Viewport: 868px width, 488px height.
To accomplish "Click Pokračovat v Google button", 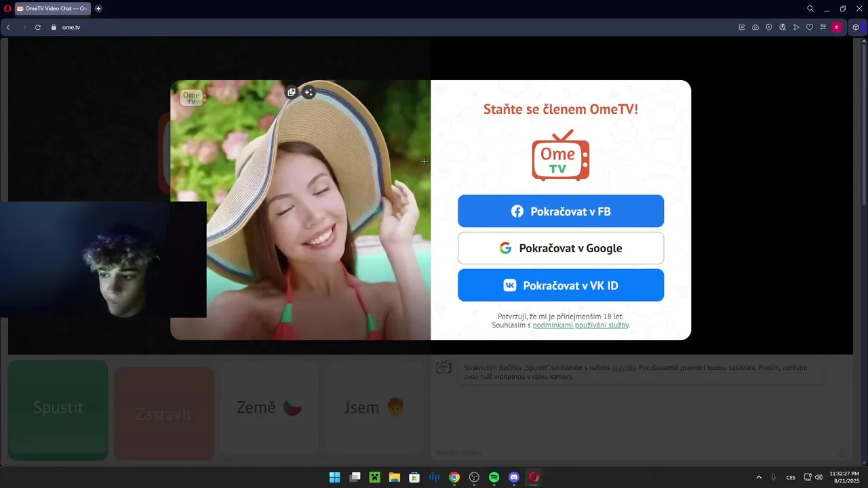I will [x=561, y=248].
